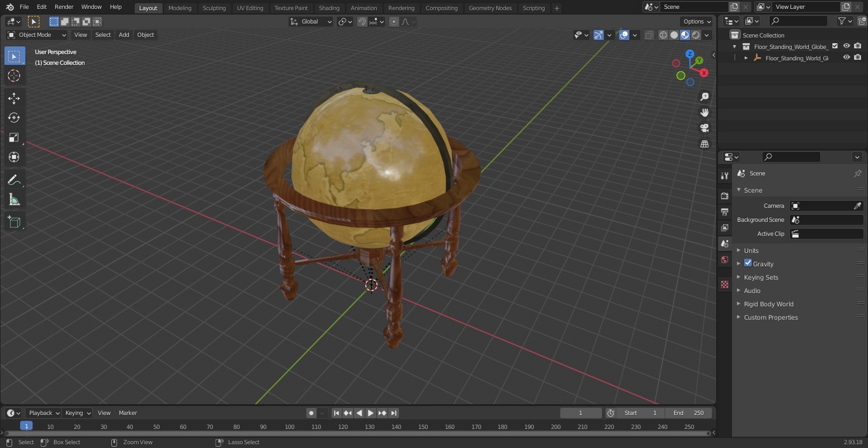Open the File menu
This screenshot has height=448, width=868.
24,7
